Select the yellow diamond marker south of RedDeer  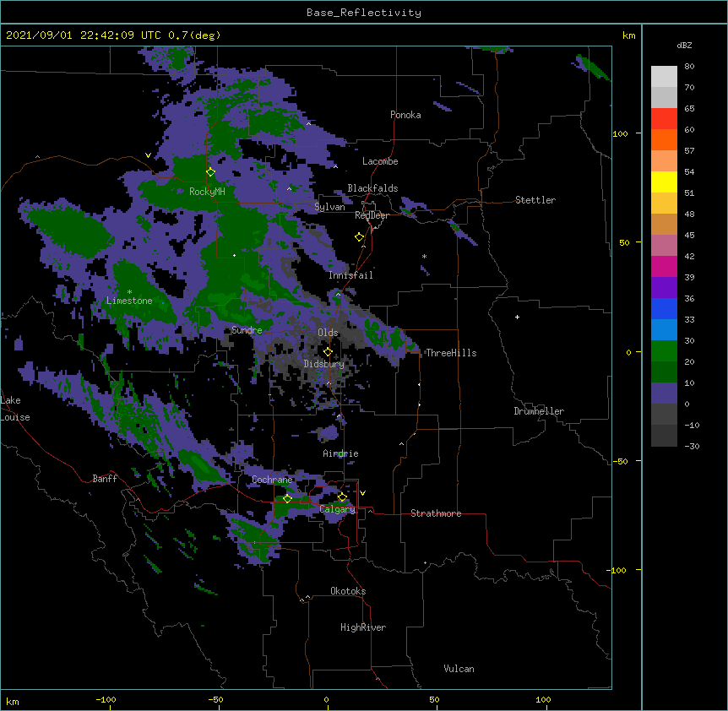359,237
